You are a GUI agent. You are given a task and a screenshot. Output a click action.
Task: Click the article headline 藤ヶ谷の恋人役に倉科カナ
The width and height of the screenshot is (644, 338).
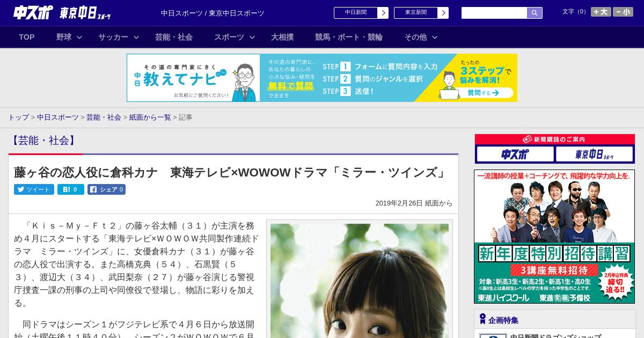231,172
